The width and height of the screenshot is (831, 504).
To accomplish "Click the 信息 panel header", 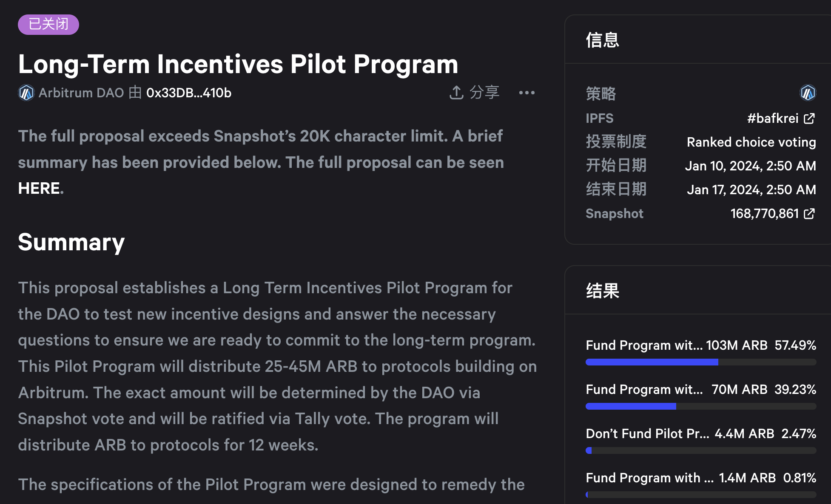I will tap(603, 40).
